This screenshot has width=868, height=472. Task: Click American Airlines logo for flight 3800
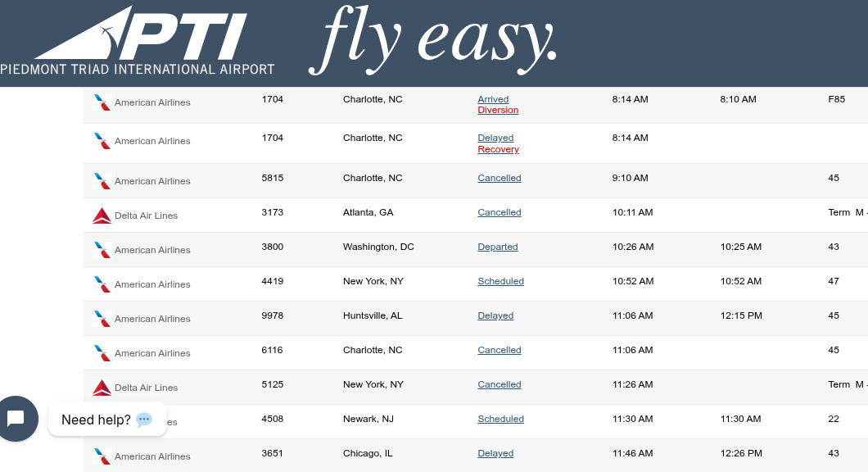click(x=102, y=250)
